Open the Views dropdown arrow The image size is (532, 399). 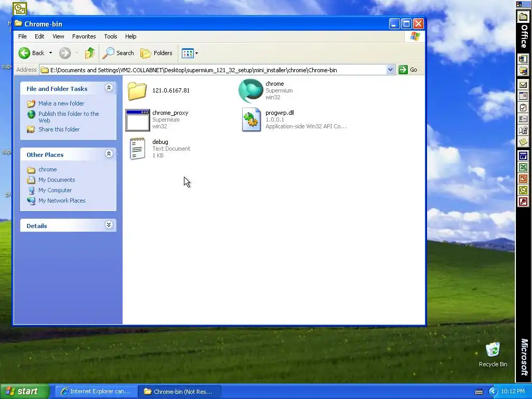pos(197,53)
